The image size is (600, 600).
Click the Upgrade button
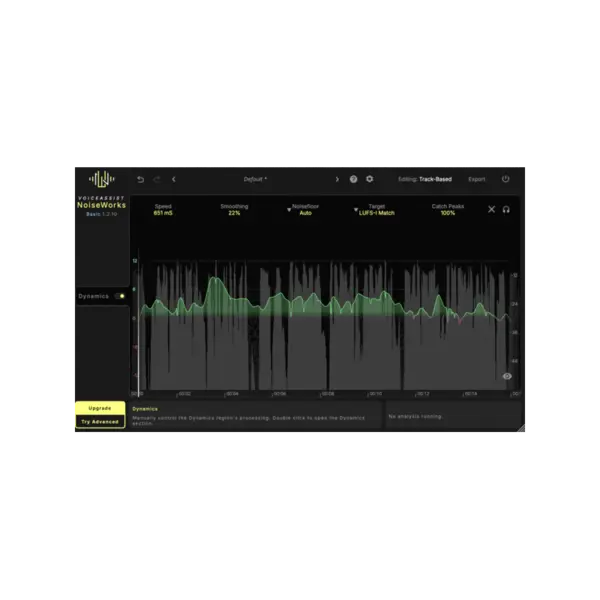(100, 408)
